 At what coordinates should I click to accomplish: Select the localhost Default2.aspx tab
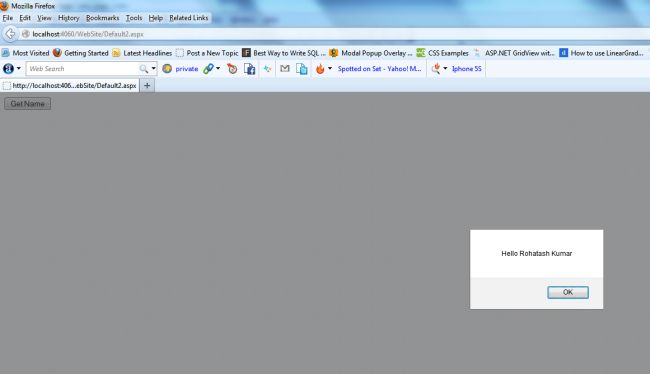(70, 85)
